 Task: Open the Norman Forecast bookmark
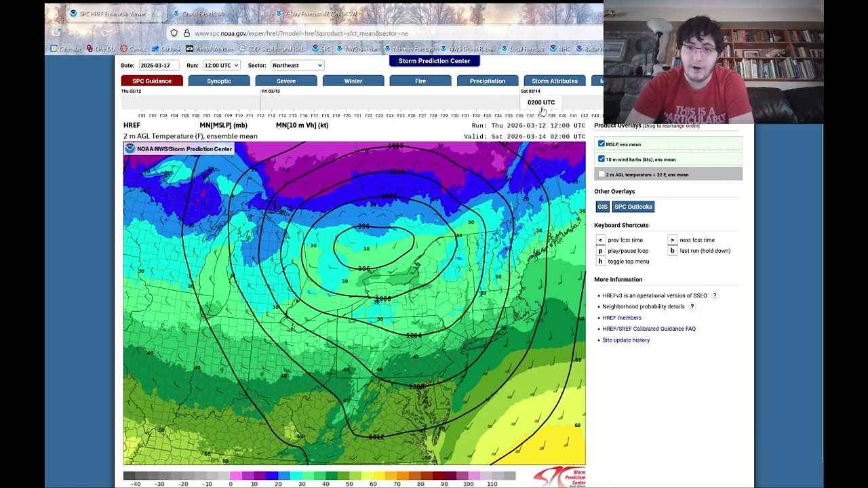[409, 49]
